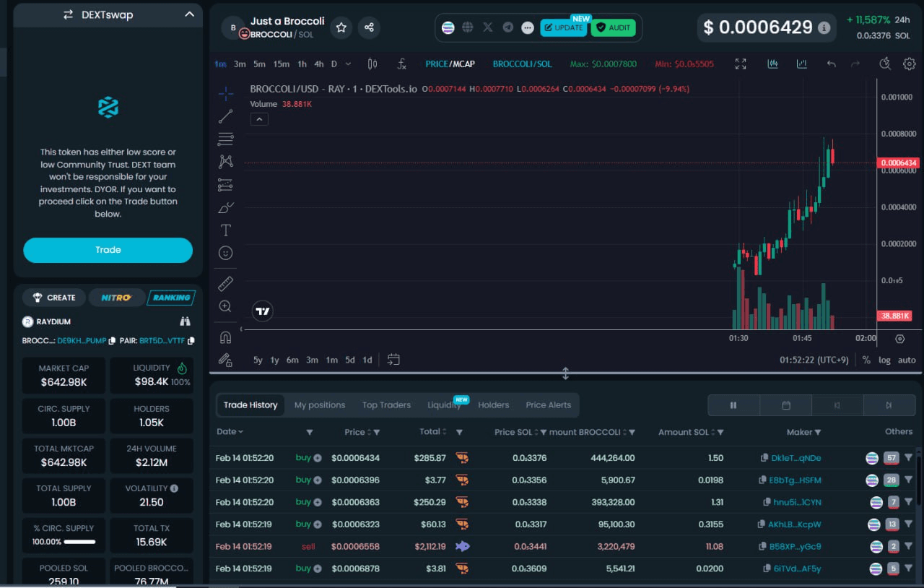This screenshot has height=588, width=924.
Task: Collapse the volume indicator legend
Action: (x=259, y=119)
